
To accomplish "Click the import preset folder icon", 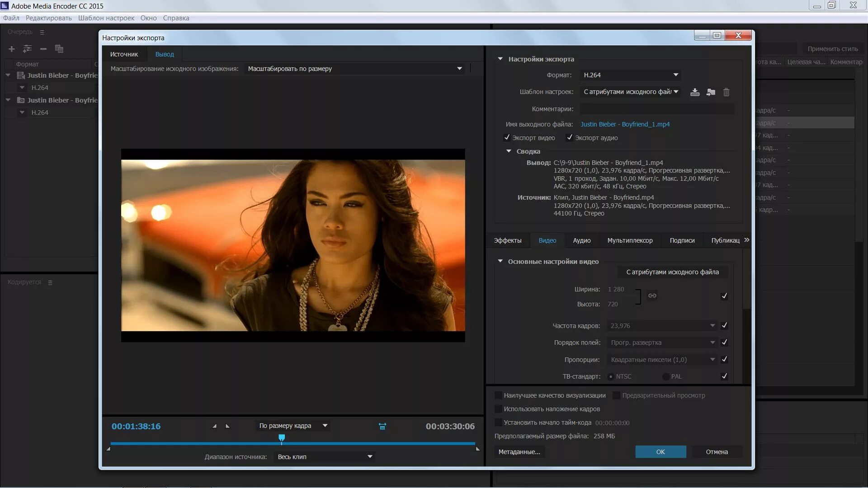I will [711, 92].
